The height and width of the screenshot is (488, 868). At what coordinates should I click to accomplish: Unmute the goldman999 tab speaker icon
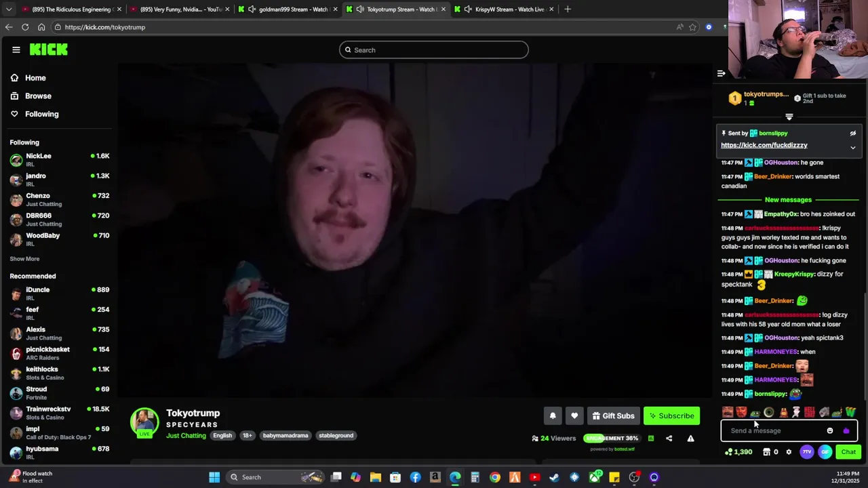click(252, 9)
